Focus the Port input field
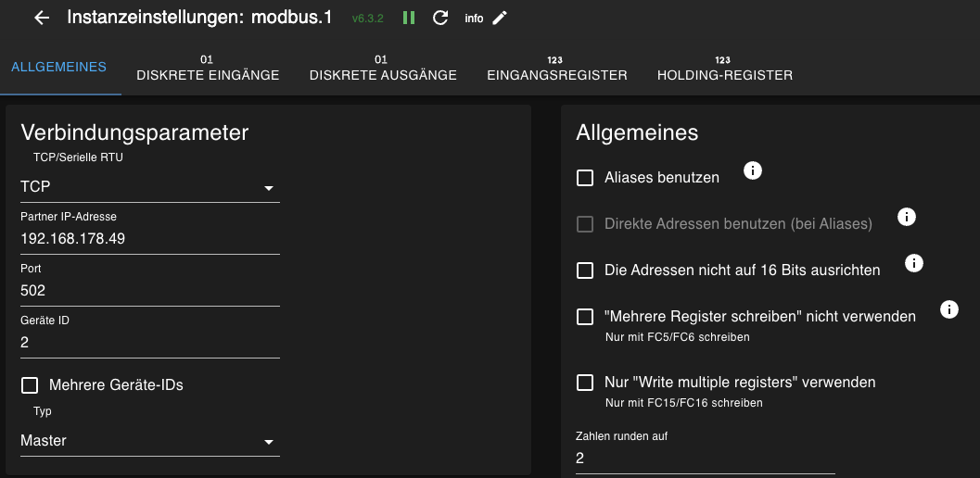The width and height of the screenshot is (980, 478). coord(149,291)
